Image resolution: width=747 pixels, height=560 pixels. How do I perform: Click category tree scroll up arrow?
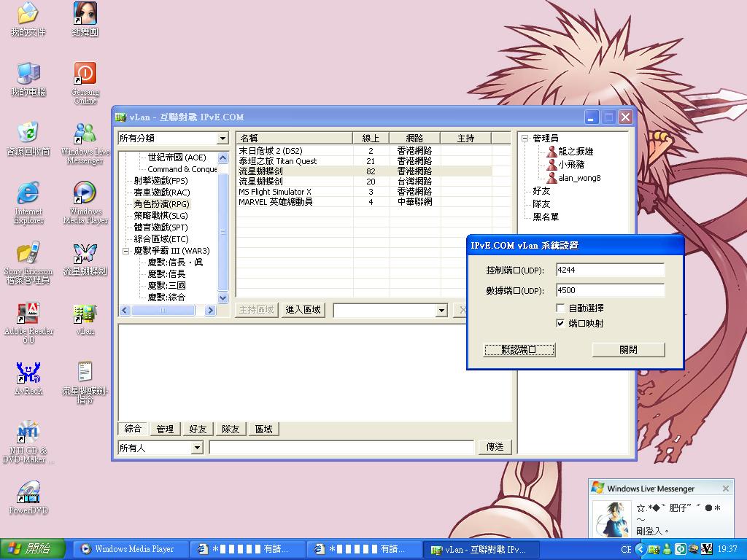pyautogui.click(x=222, y=157)
